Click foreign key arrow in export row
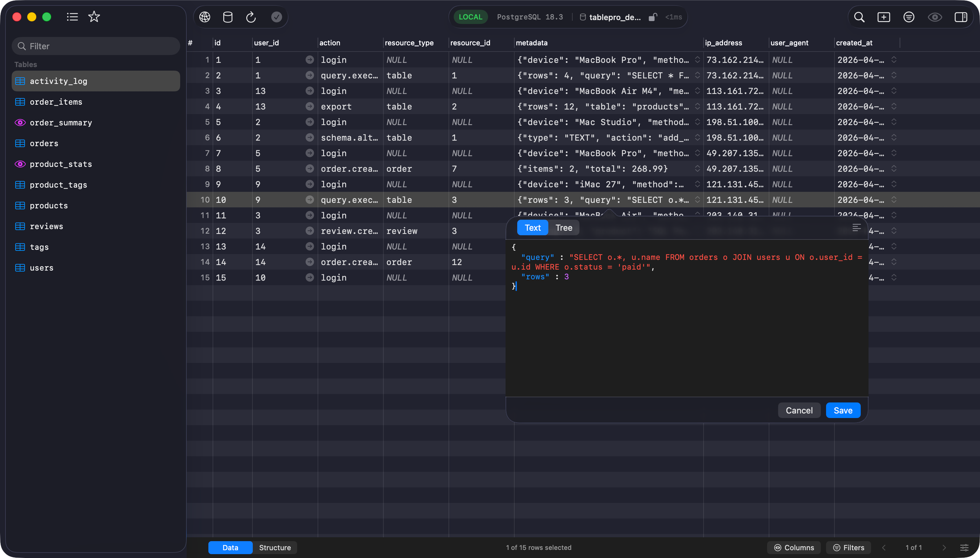This screenshot has width=980, height=558. tap(310, 107)
